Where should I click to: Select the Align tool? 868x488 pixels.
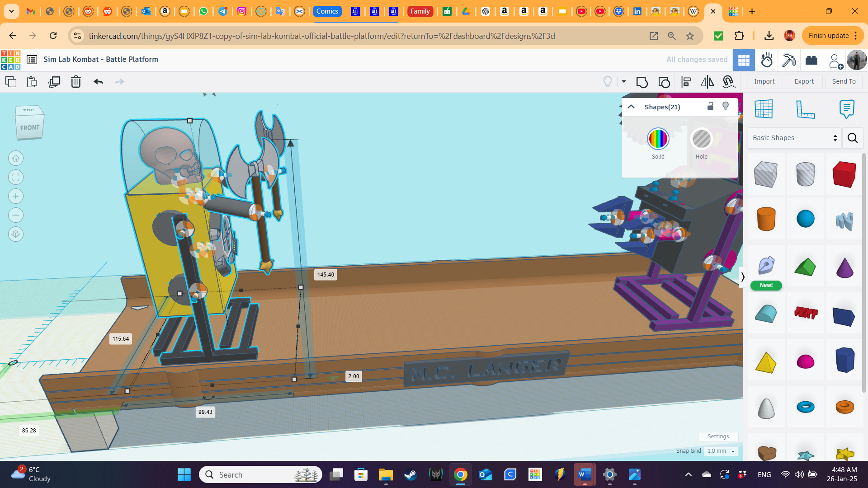pyautogui.click(x=686, y=82)
